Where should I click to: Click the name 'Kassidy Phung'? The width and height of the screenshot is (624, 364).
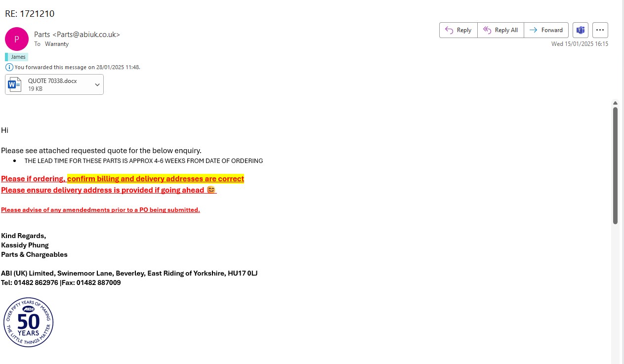pyautogui.click(x=25, y=245)
